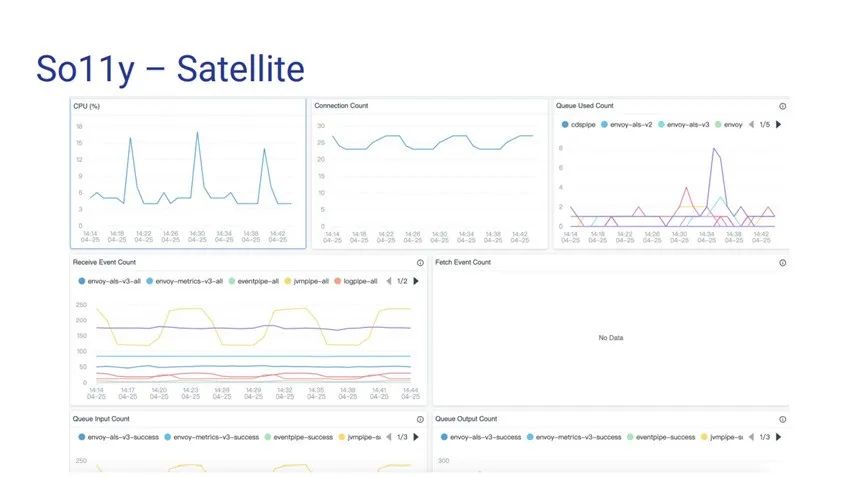Click the Connection Count chart title

pos(341,106)
